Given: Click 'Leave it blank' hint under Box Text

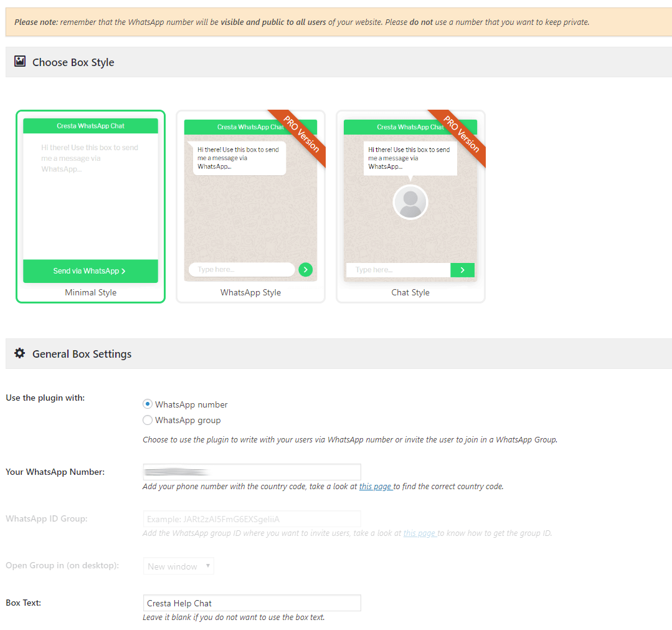Looking at the screenshot, I should 234,617.
